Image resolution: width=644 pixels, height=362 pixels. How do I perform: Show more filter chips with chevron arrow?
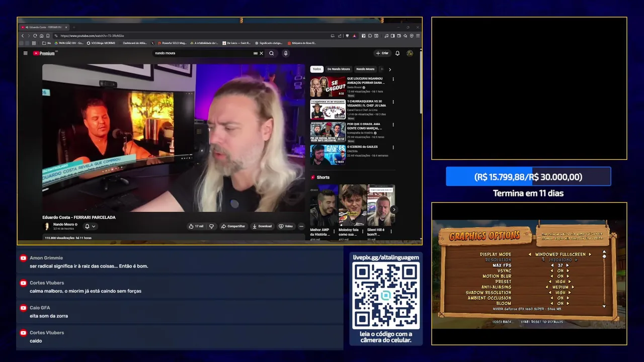point(389,69)
